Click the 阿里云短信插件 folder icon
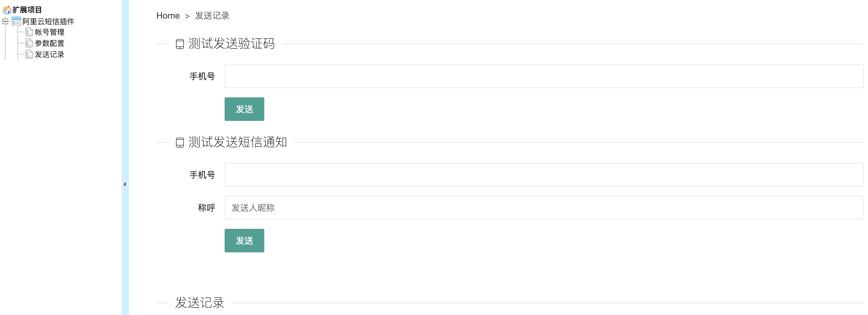Image resolution: width=868 pixels, height=315 pixels. coord(16,21)
